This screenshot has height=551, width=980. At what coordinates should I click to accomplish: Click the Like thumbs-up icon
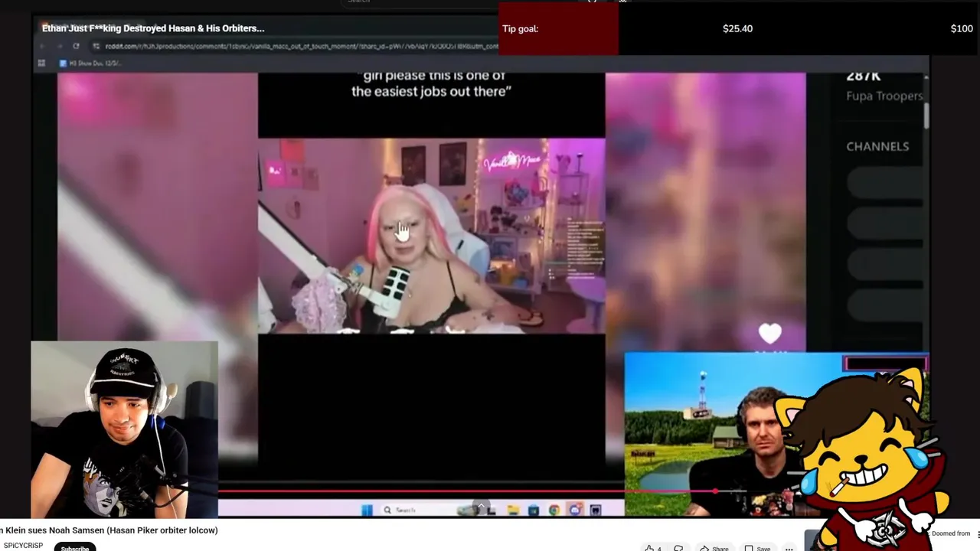click(649, 548)
